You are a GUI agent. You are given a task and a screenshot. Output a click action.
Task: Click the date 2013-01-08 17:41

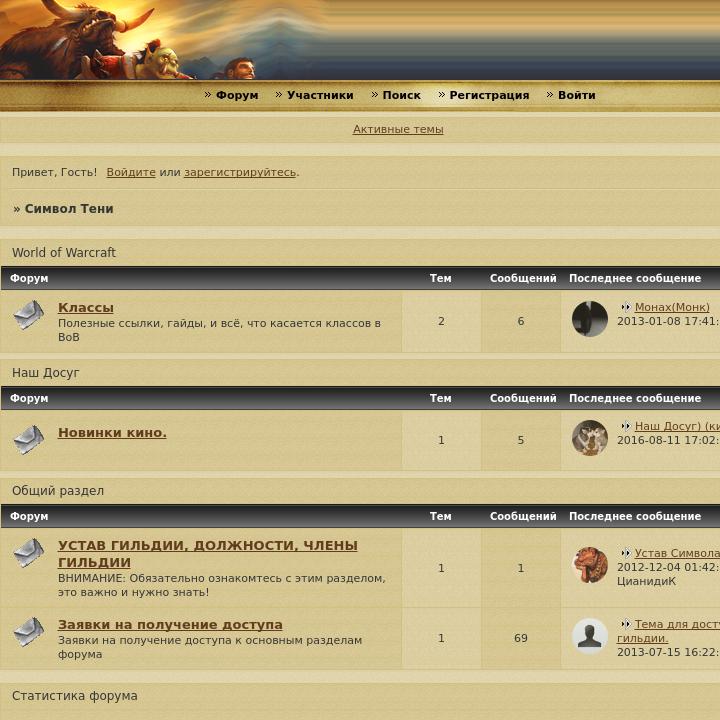tap(668, 321)
